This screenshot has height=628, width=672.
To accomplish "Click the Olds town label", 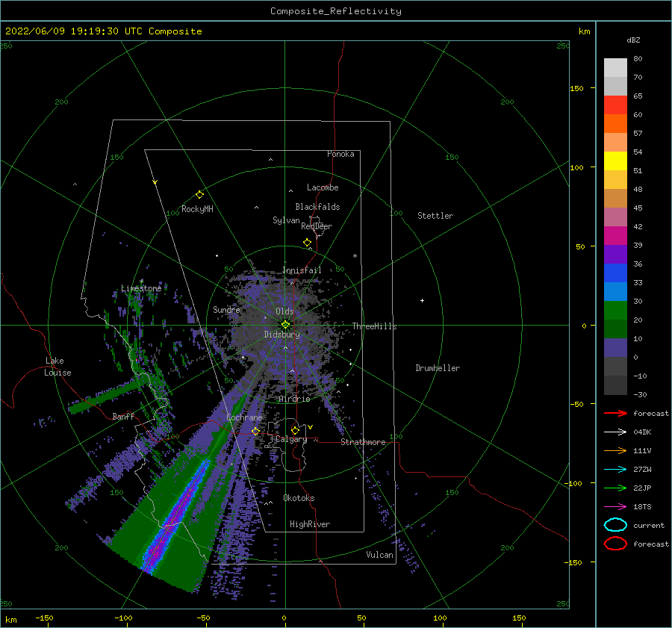I will [x=284, y=311].
